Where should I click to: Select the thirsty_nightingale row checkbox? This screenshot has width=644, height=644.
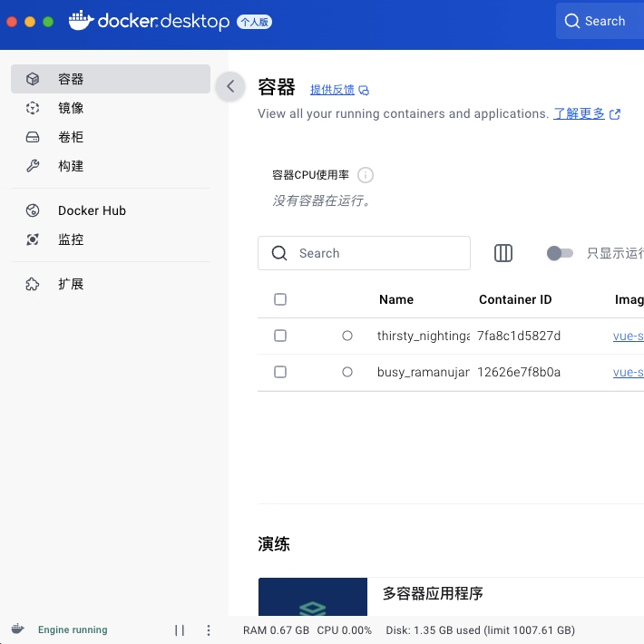click(280, 336)
